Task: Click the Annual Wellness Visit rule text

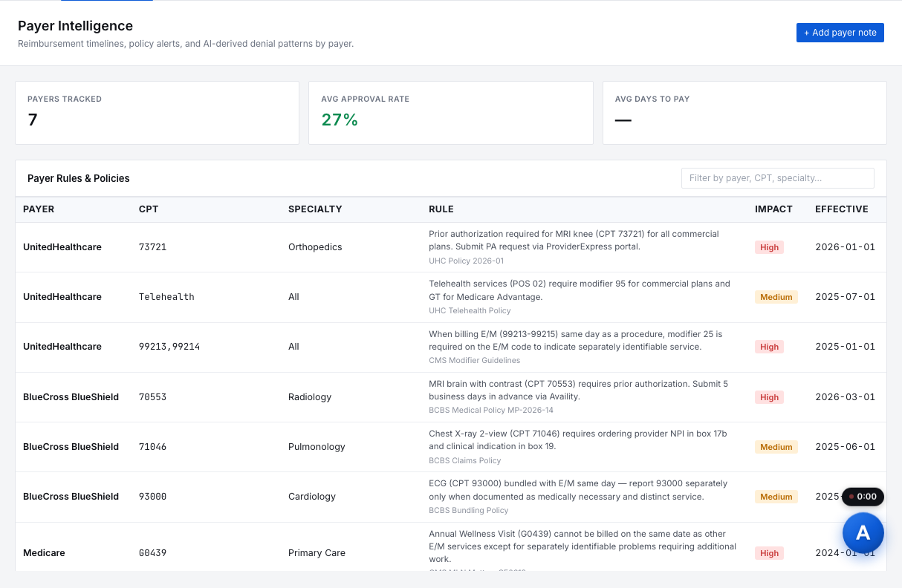Action: coord(583,546)
